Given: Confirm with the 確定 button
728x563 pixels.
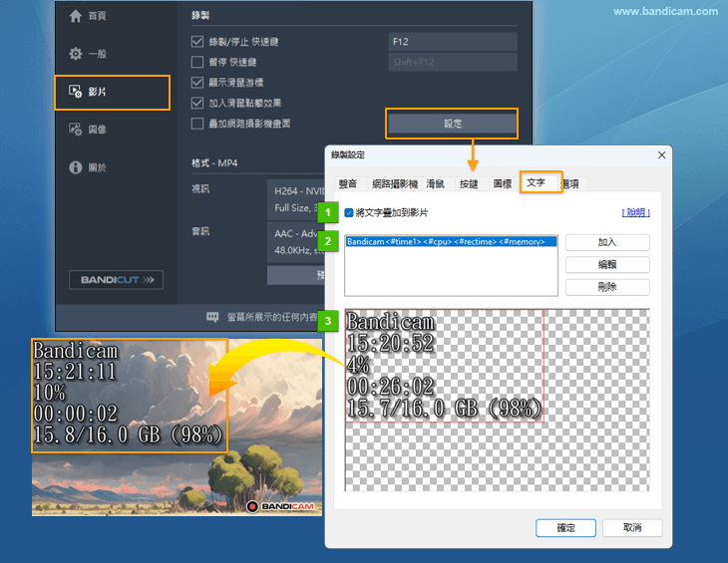Looking at the screenshot, I should [566, 528].
